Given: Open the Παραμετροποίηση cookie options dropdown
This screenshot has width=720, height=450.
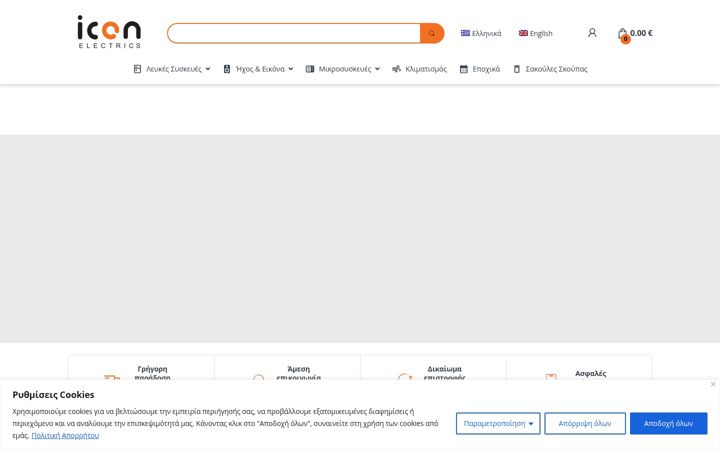Looking at the screenshot, I should coord(498,423).
